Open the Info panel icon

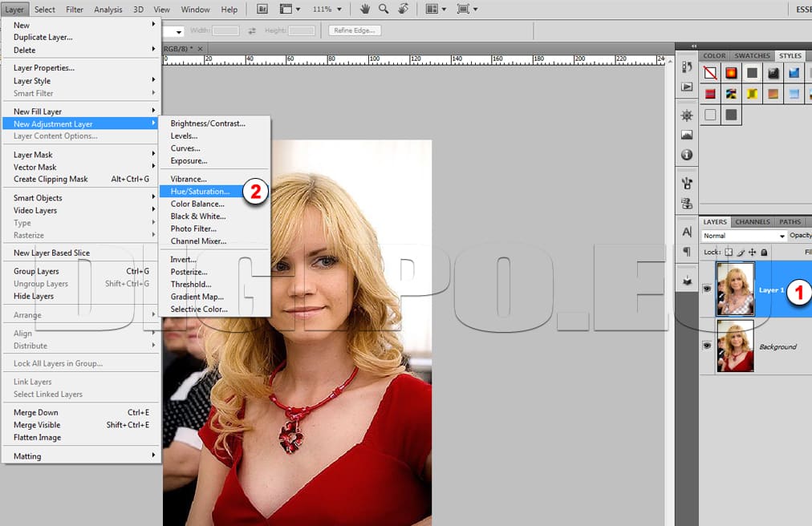[x=687, y=155]
